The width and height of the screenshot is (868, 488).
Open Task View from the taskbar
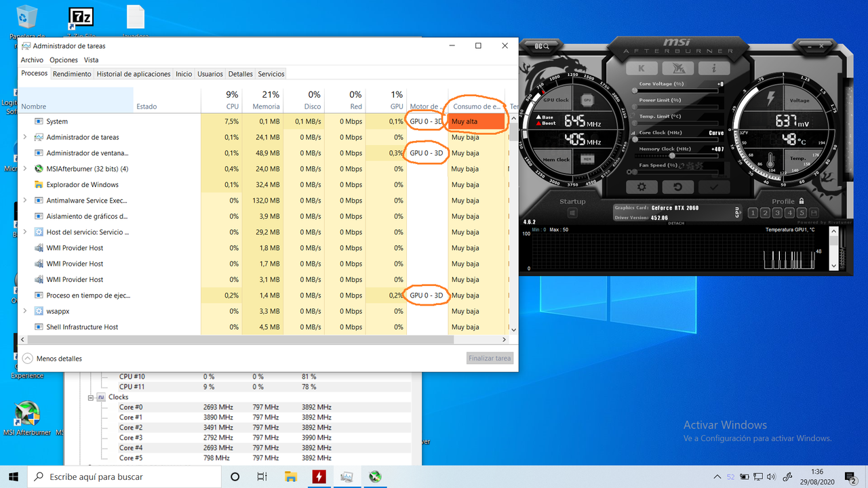[x=262, y=476]
